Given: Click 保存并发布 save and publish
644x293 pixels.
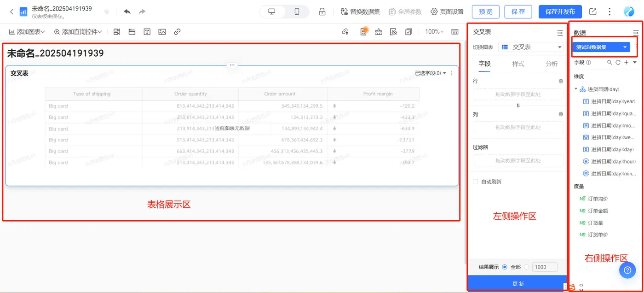Looking at the screenshot, I should pos(560,12).
